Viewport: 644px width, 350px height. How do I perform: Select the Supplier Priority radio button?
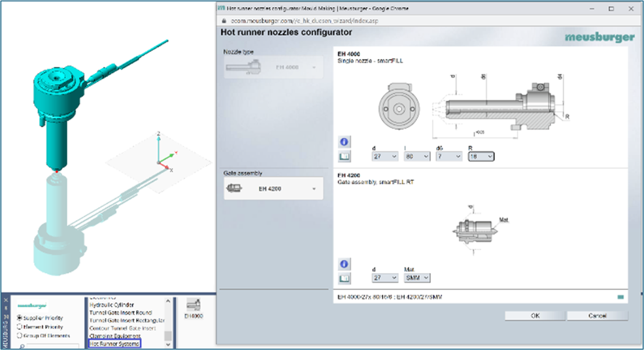pos(20,318)
